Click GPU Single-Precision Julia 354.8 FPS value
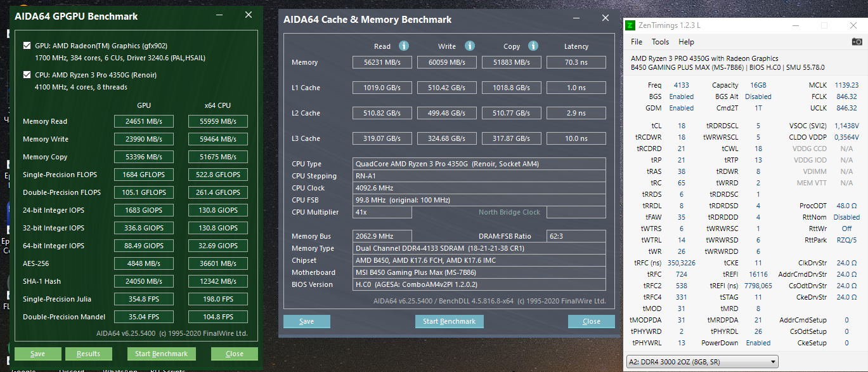The image size is (868, 372). [144, 299]
